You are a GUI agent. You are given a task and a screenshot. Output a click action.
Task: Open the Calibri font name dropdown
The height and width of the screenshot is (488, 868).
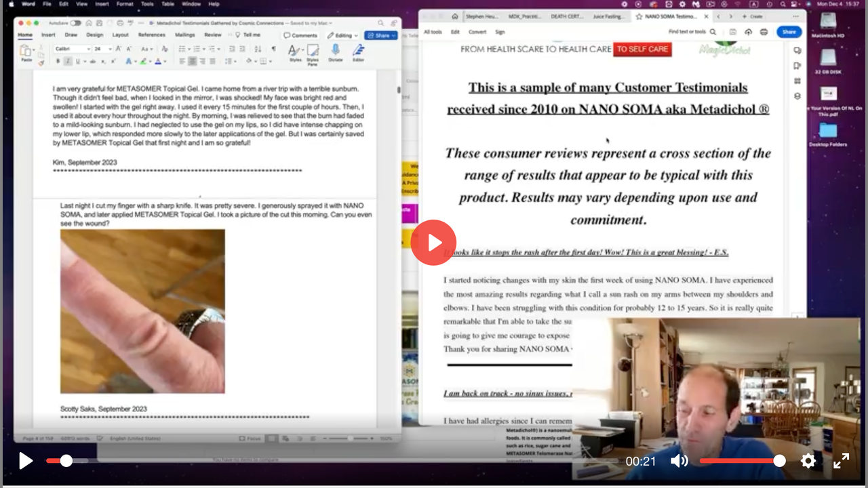[72, 49]
